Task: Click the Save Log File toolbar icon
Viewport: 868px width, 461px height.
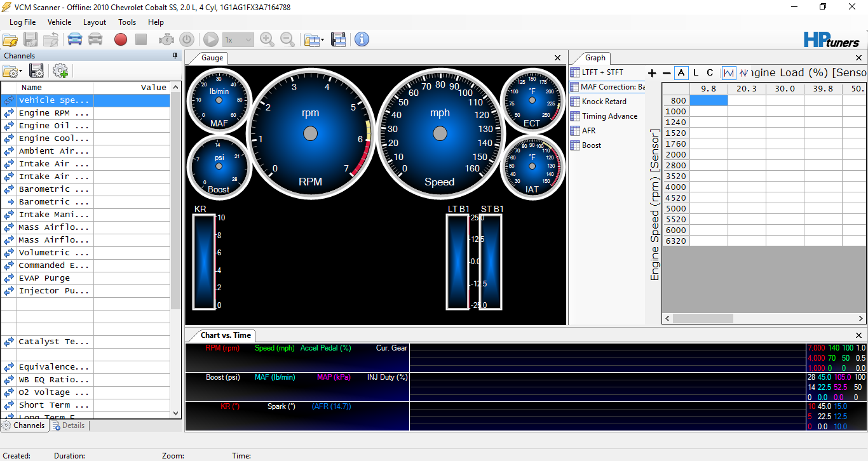Action: pos(31,39)
